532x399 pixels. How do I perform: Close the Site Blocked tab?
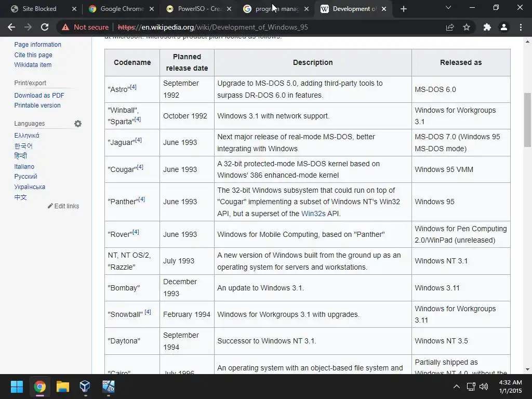point(74,9)
